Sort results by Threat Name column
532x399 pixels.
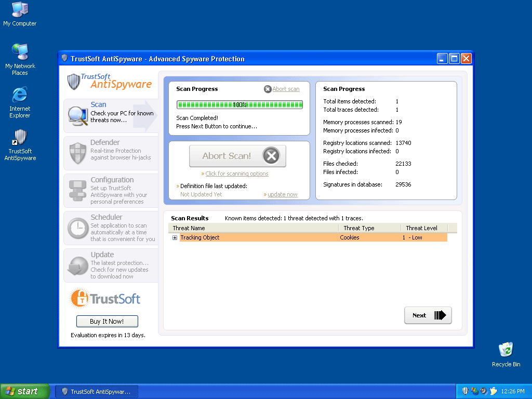click(254, 228)
